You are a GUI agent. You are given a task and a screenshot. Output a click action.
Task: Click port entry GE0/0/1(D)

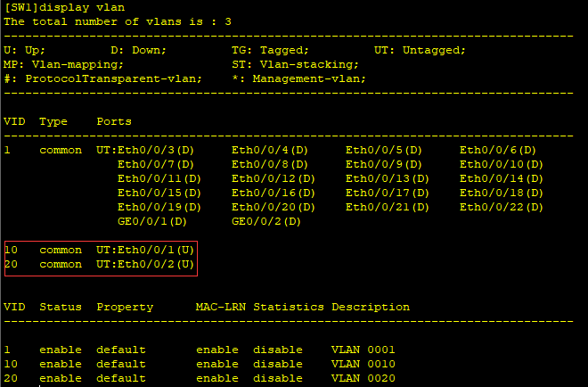point(152,221)
